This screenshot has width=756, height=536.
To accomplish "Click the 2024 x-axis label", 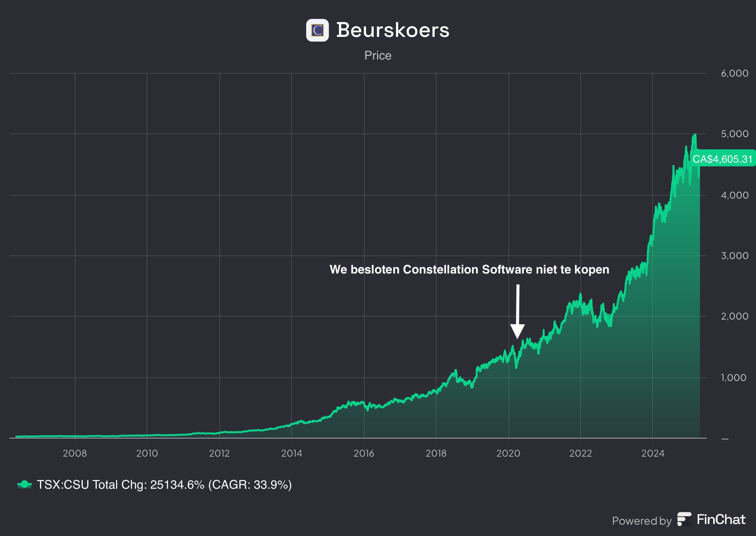I will pos(652,453).
